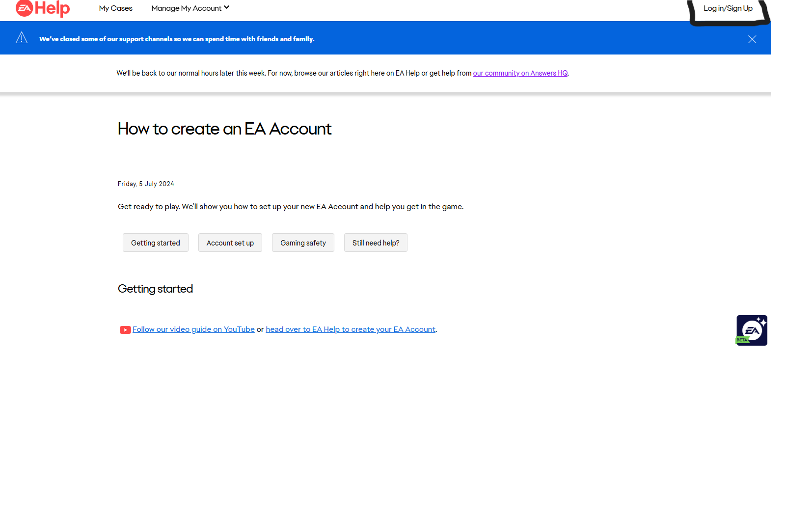This screenshot has width=812, height=517.
Task: Jump to Still need help? section
Action: click(376, 243)
